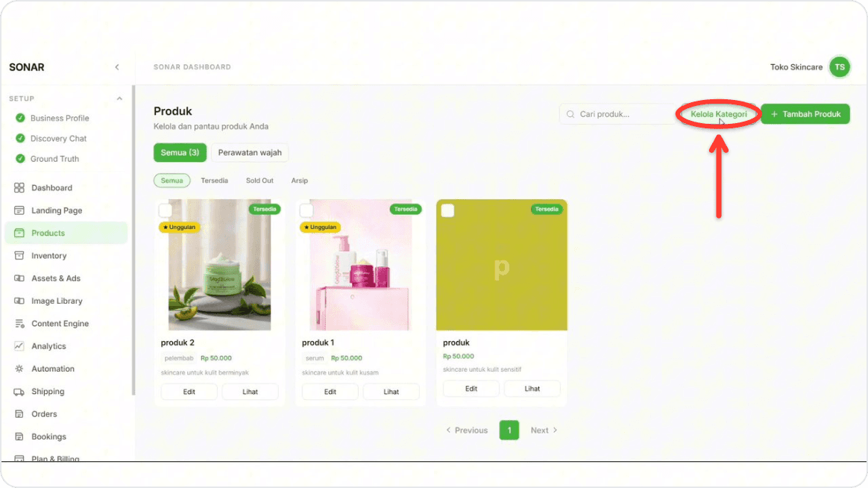Select the Perawatan wajah category tab

pyautogui.click(x=250, y=152)
